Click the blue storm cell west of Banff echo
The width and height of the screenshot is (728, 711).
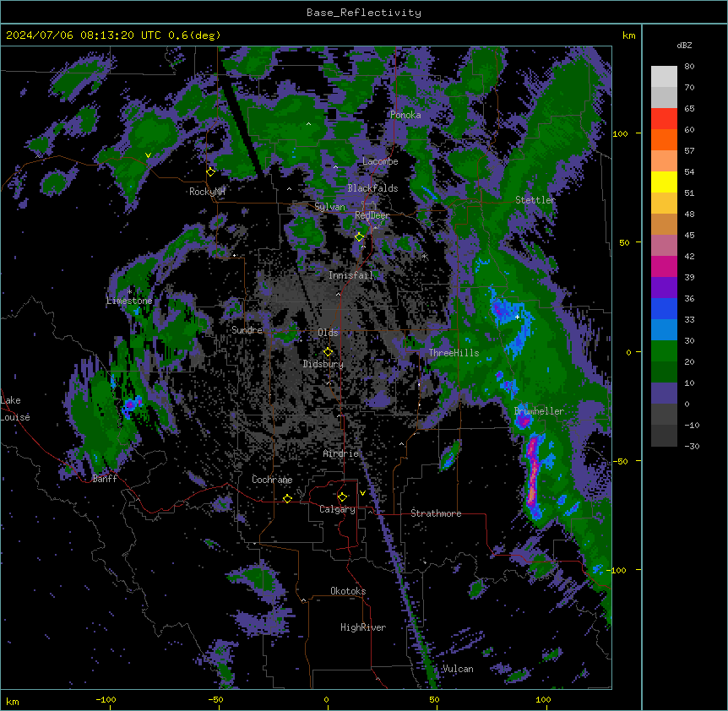tap(132, 404)
